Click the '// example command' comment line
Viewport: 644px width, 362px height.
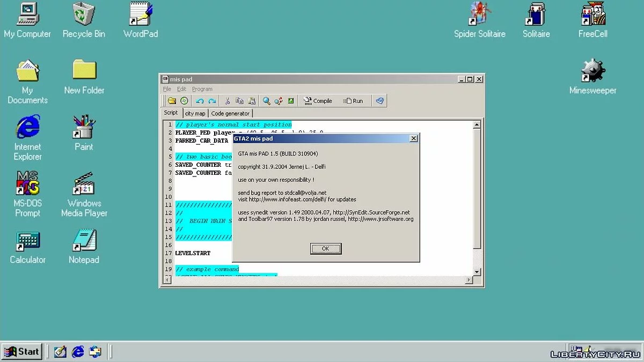207,269
